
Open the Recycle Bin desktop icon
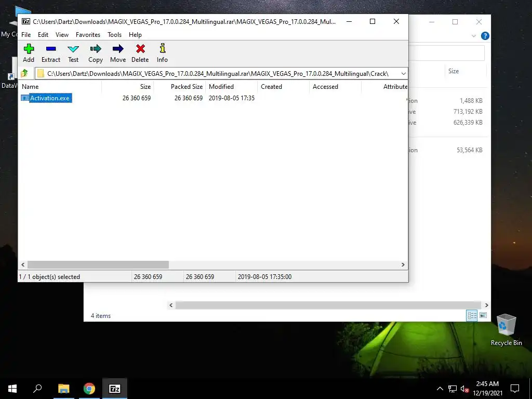click(x=506, y=329)
